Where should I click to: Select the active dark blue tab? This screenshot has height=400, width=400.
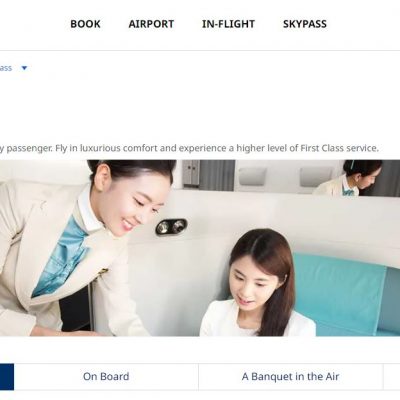click(x=7, y=377)
